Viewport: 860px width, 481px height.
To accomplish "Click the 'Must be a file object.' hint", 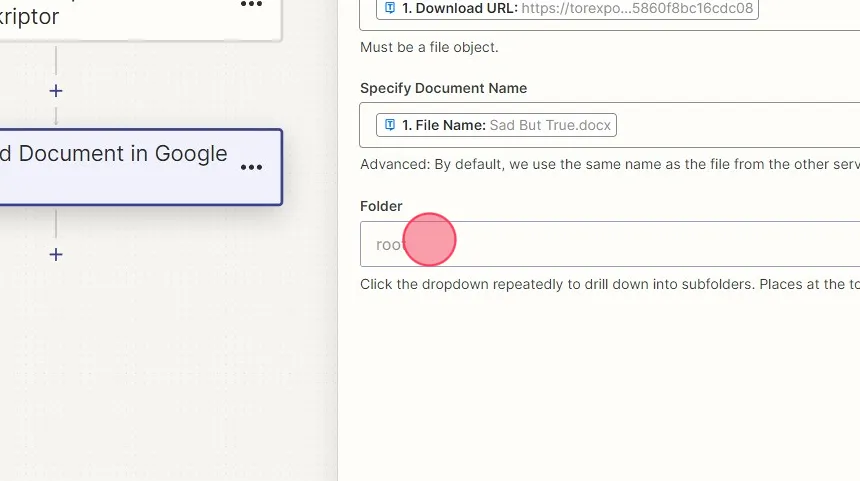I will click(429, 48).
